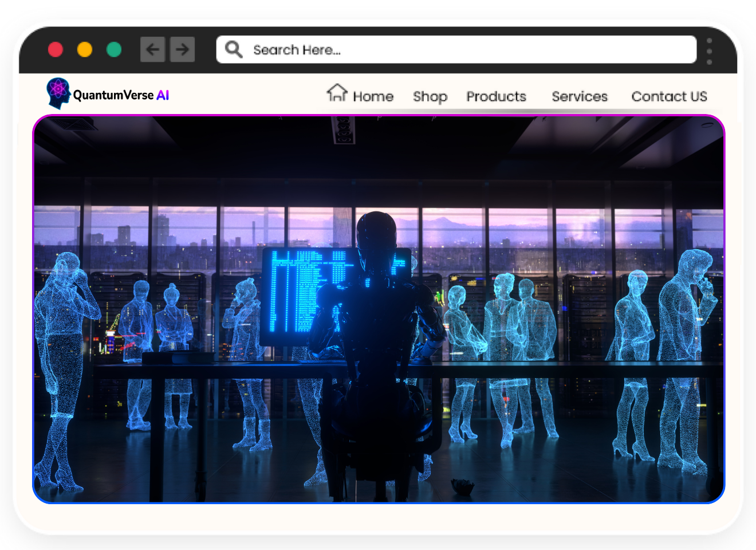Open the Shop menu item
The height and width of the screenshot is (550, 756).
pyautogui.click(x=430, y=96)
